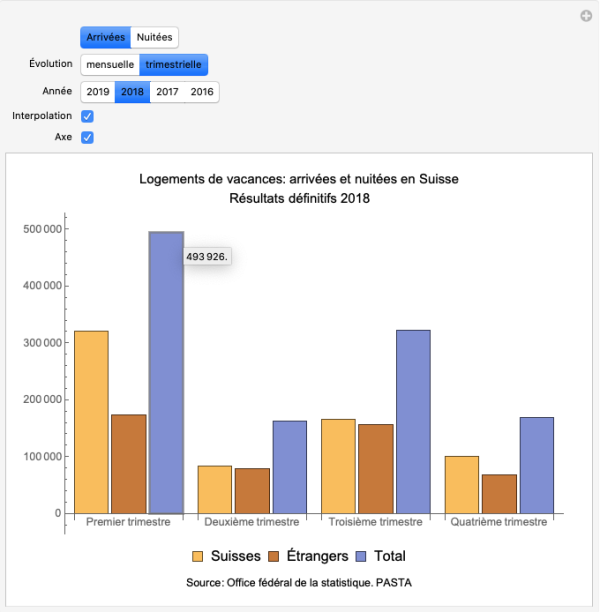Select the Arrivées option
Image resolution: width=600 pixels, height=612 pixels.
tap(106, 37)
